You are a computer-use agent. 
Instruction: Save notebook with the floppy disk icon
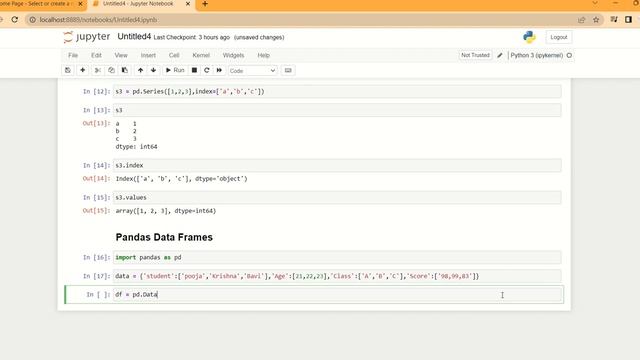[68, 70]
